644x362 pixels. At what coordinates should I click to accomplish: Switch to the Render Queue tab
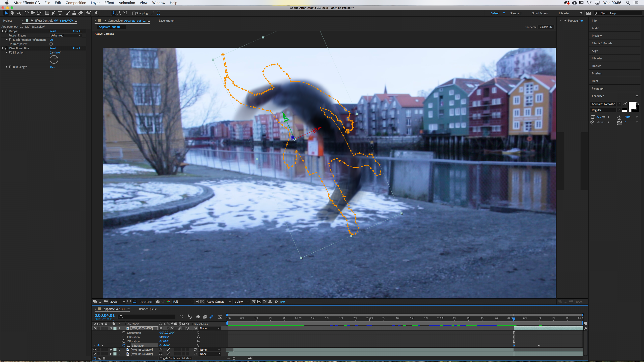[148, 309]
